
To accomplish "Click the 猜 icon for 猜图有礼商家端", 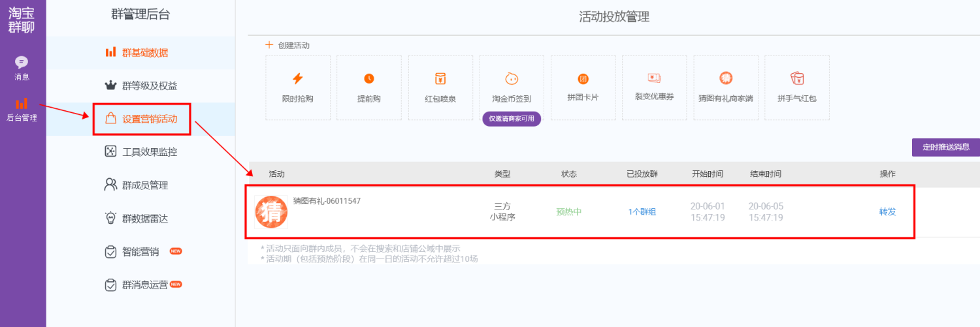I will click(x=726, y=78).
